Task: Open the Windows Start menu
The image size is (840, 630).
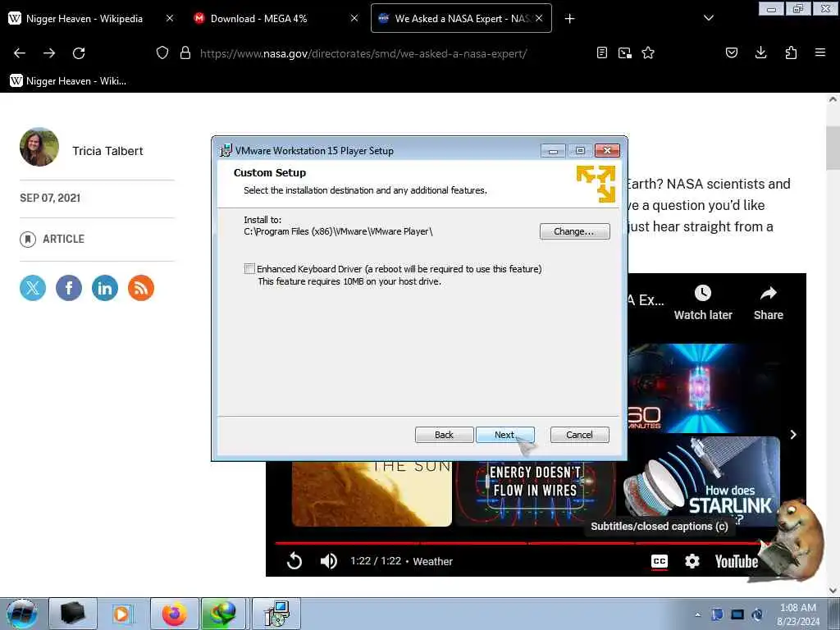Action: pos(22,614)
